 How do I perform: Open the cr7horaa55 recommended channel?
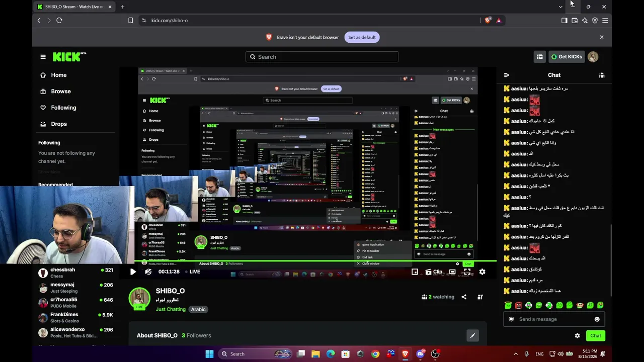[76, 302]
